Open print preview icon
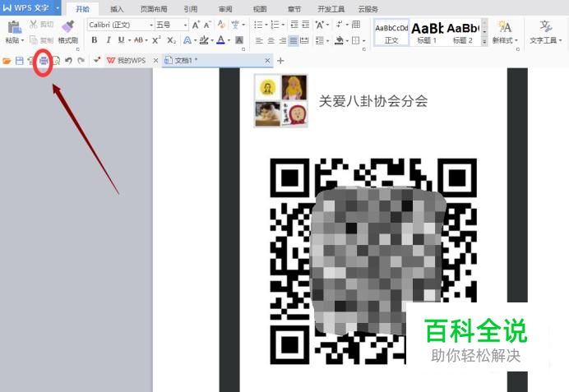The height and width of the screenshot is (392, 569). pyautogui.click(x=56, y=61)
